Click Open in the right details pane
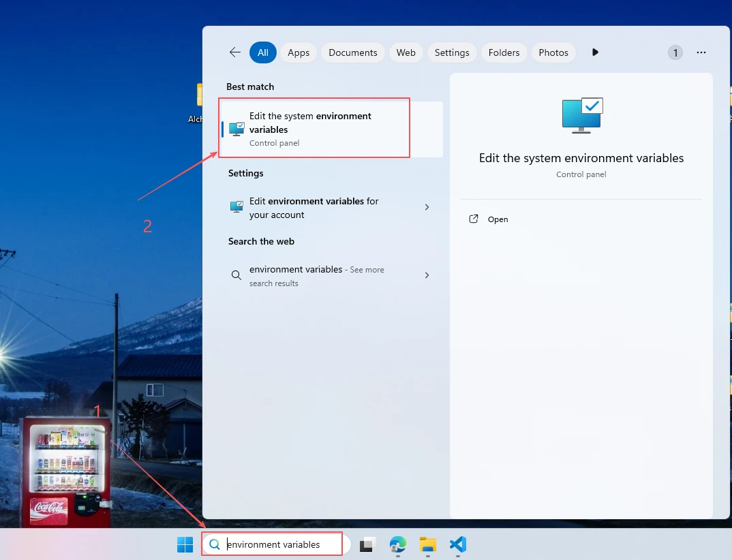Screen dimensions: 732x560 click(498, 219)
